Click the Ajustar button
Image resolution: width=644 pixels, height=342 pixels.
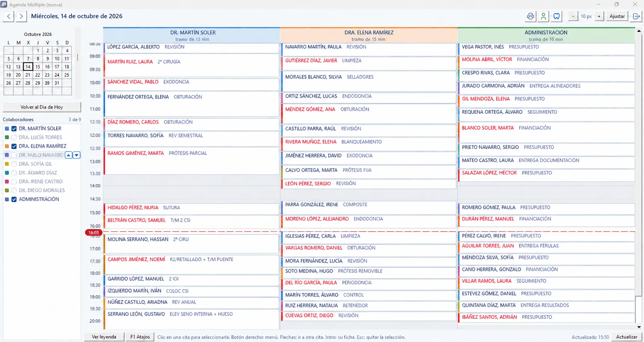click(x=617, y=16)
